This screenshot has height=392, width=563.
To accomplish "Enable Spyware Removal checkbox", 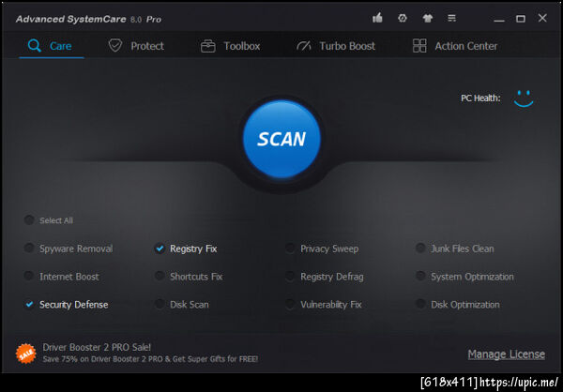I will 29,249.
